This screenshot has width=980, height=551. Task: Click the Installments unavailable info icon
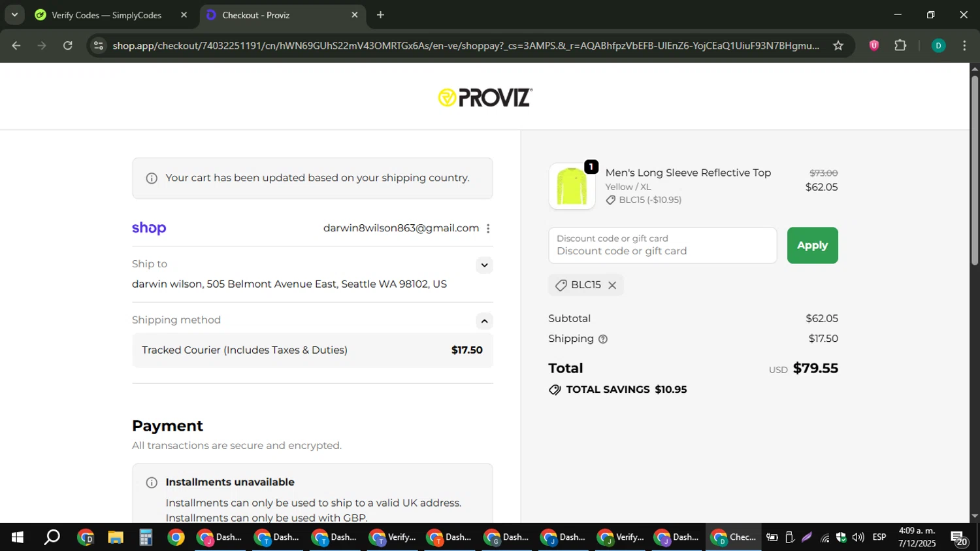click(152, 483)
